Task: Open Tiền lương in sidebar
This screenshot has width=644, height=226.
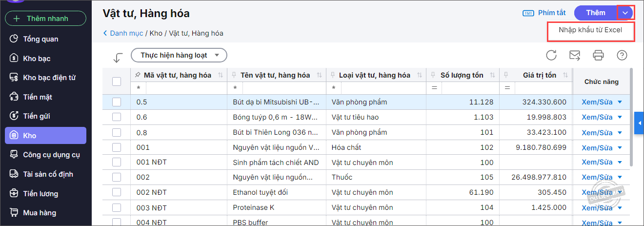Action: click(x=40, y=194)
